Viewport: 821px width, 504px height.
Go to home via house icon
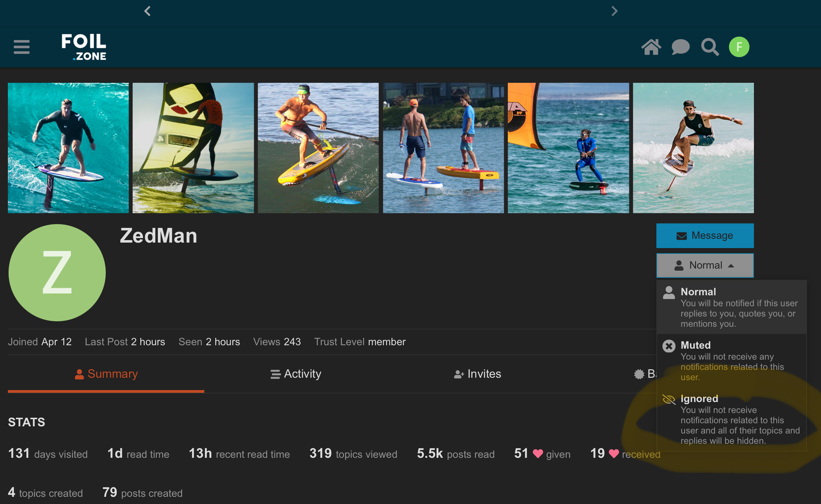[651, 47]
